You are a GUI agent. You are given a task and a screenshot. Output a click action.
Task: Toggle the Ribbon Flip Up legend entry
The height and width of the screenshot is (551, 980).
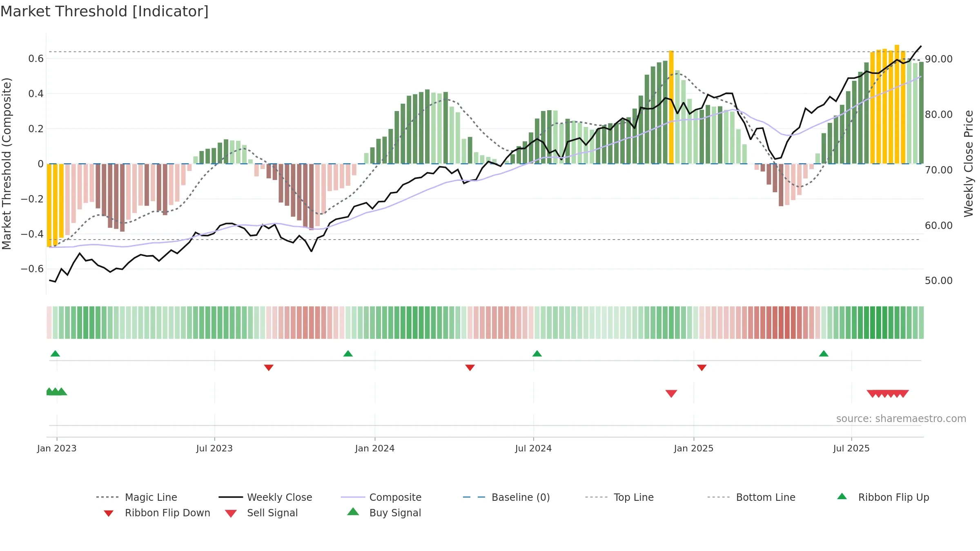[883, 497]
